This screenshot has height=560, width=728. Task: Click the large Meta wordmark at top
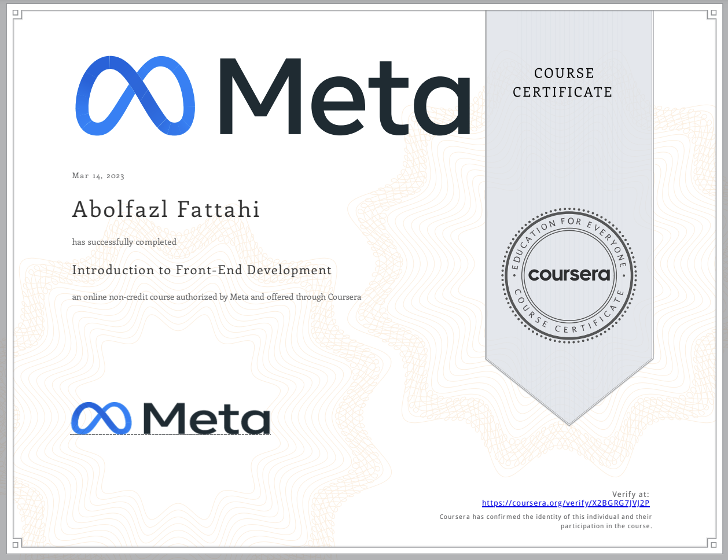345,97
